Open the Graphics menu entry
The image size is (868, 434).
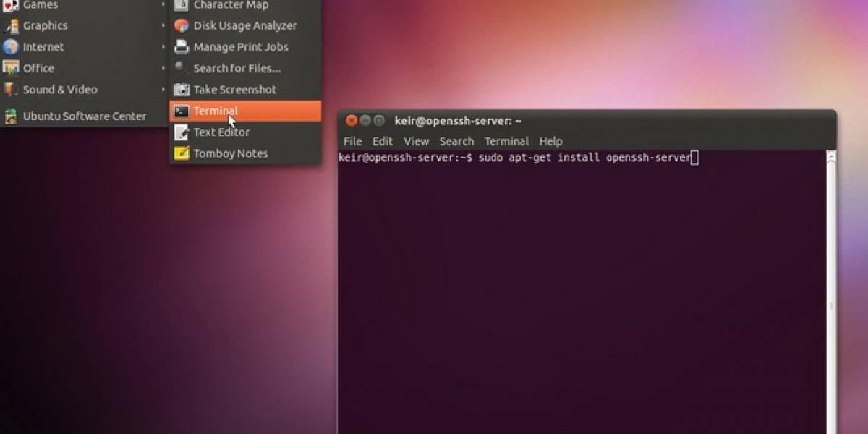pos(85,26)
